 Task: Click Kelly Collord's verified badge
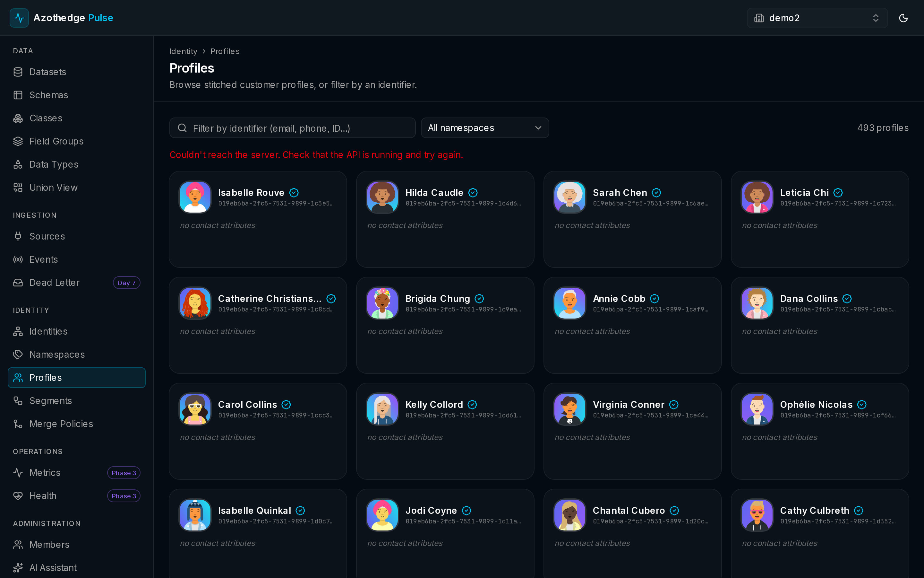click(472, 405)
